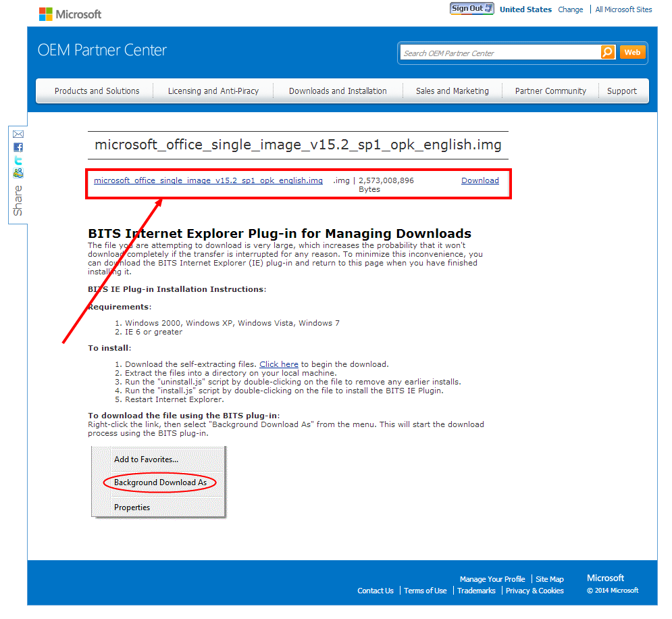
Task: Click the orange Web search button
Action: pyautogui.click(x=632, y=52)
